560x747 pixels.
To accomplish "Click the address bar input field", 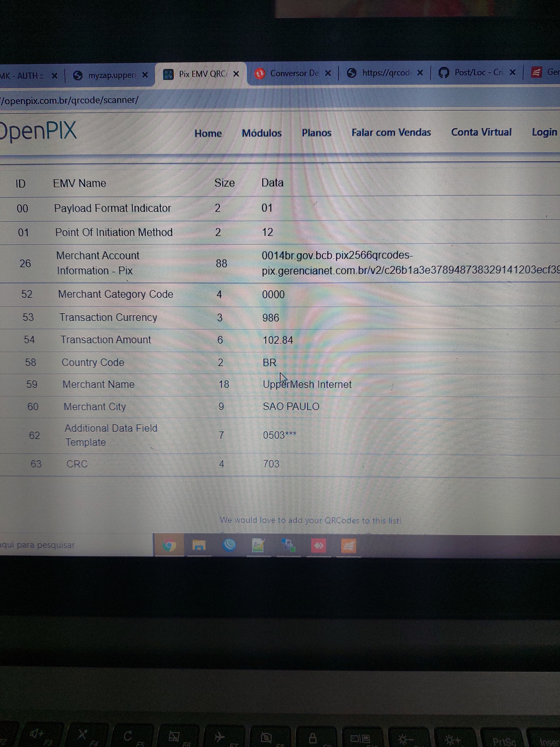I will click(280, 99).
